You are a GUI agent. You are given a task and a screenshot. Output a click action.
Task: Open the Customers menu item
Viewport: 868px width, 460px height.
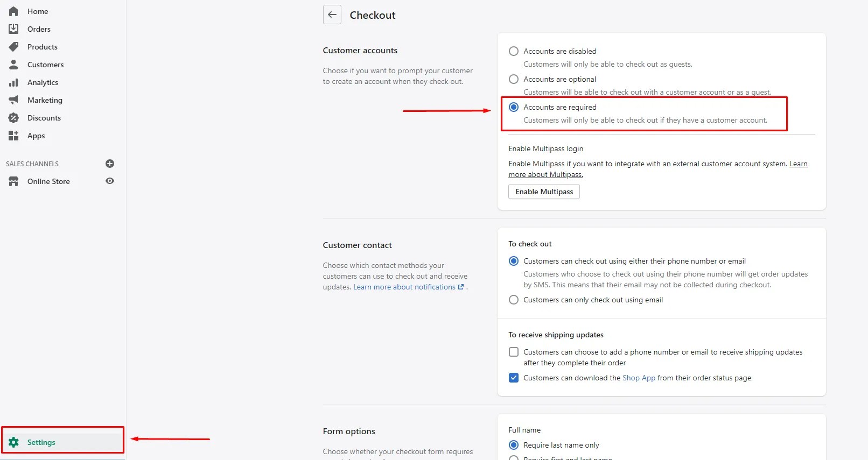pos(45,65)
